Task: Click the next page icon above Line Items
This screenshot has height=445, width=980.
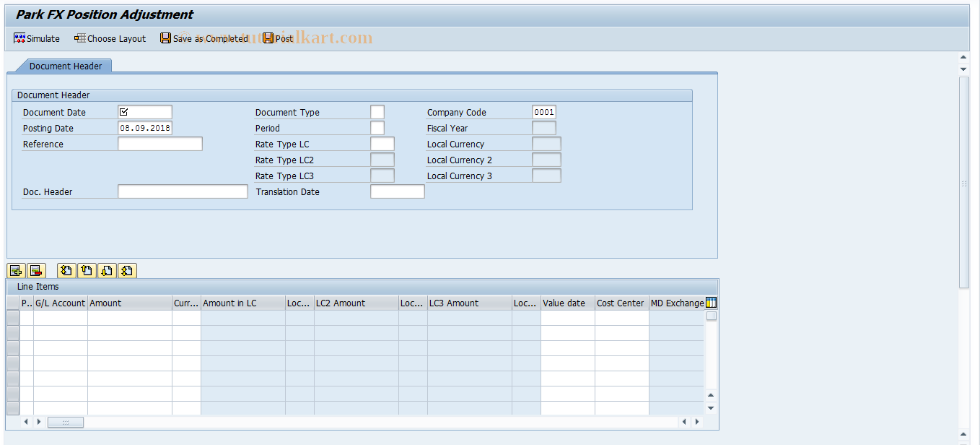Action: coord(107,271)
